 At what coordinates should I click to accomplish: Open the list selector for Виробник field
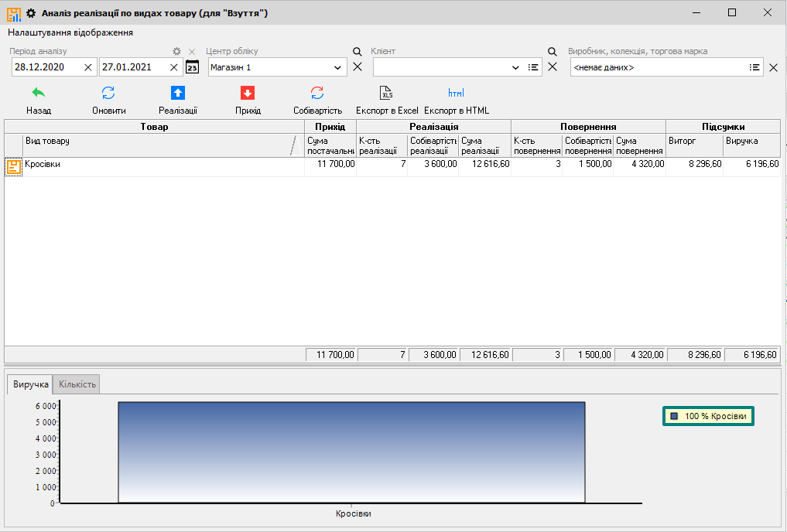(754, 68)
